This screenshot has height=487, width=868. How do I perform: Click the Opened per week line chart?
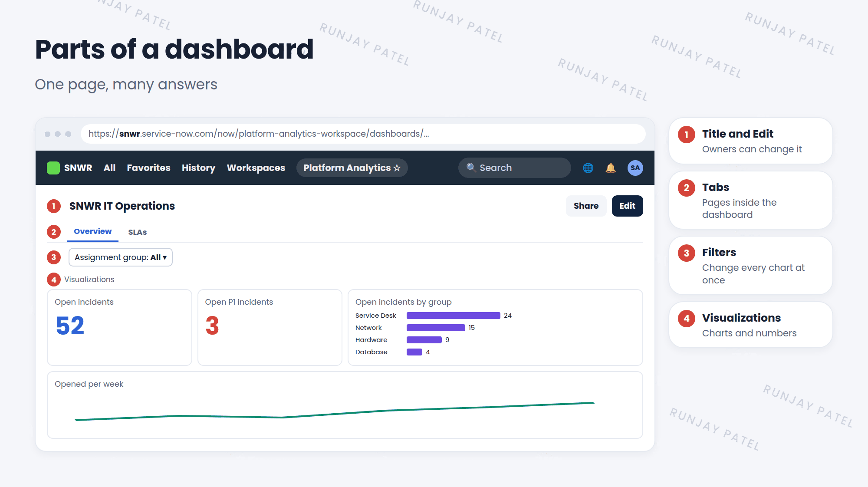(335, 411)
